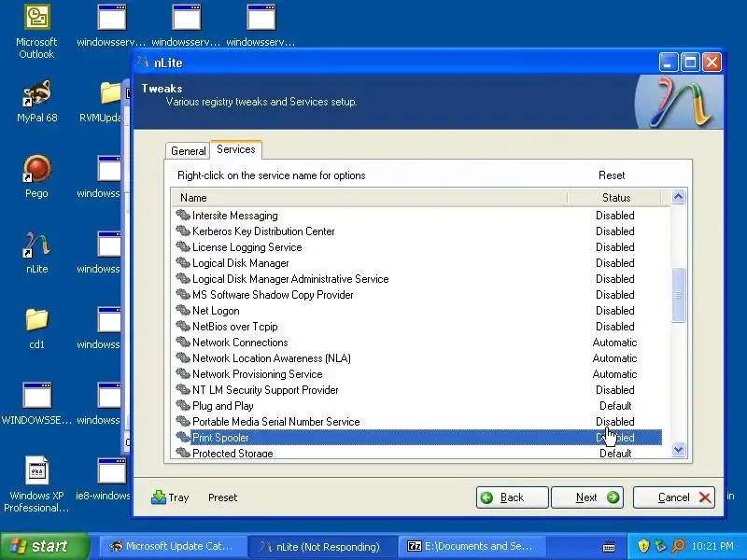The width and height of the screenshot is (747, 560).
Task: Click Automatic status of Network Connections
Action: coord(614,342)
